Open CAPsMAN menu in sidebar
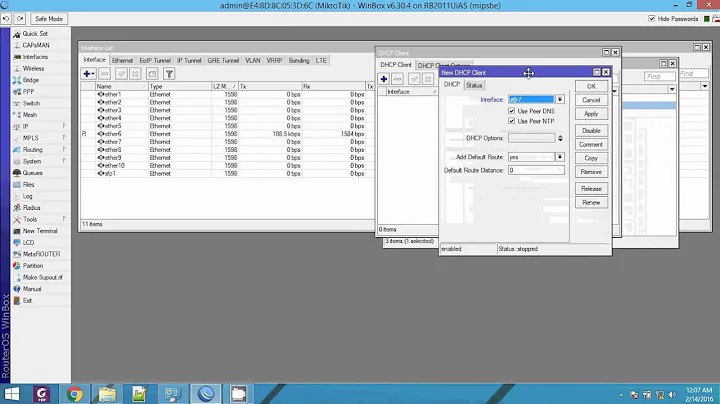This screenshot has width=720, height=404. [x=36, y=45]
